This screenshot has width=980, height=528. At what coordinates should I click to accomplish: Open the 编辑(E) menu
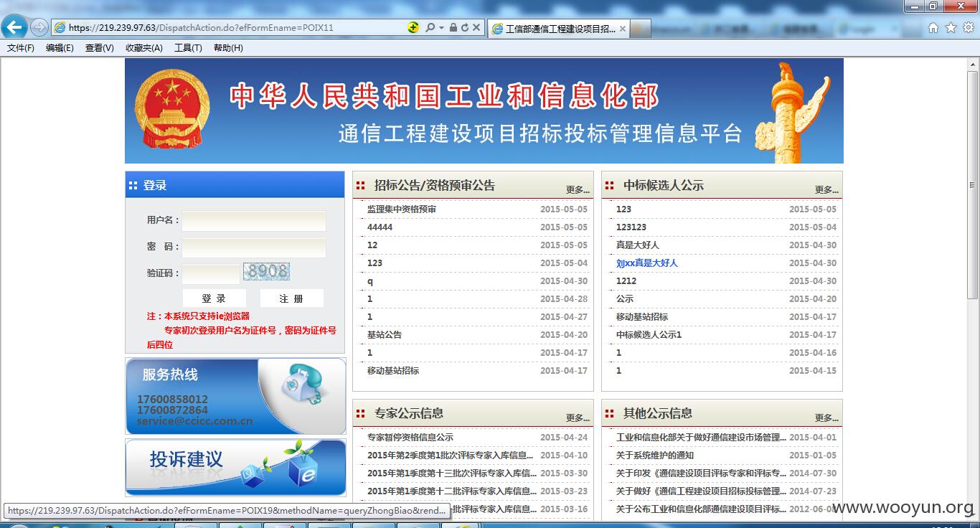click(60, 48)
